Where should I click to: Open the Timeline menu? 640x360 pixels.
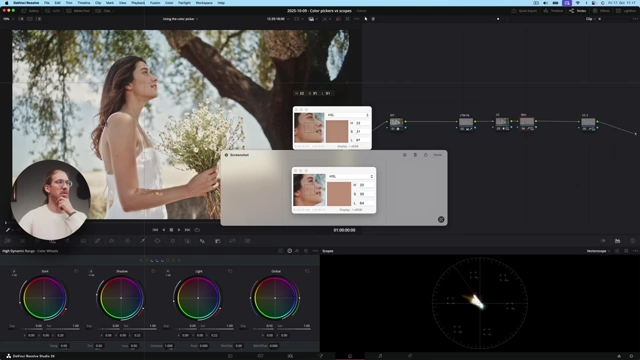[84, 3]
